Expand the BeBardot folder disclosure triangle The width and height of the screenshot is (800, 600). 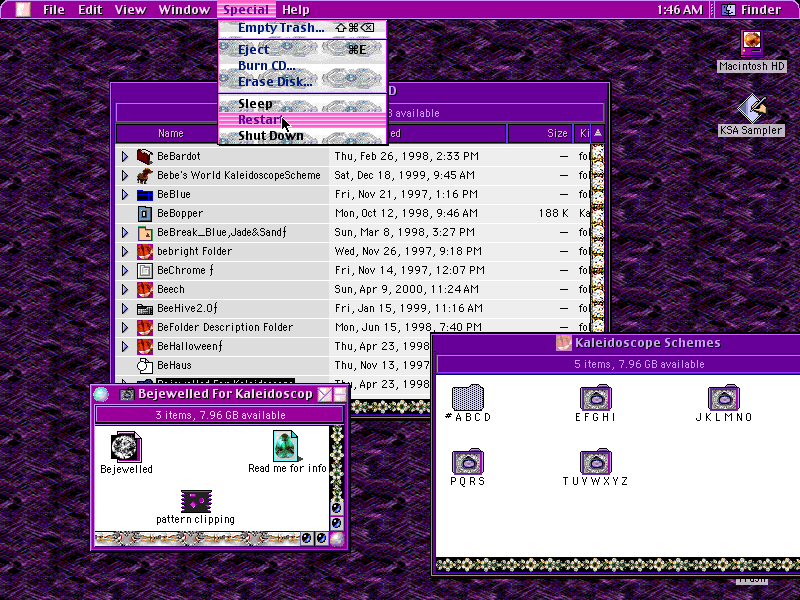(x=124, y=156)
